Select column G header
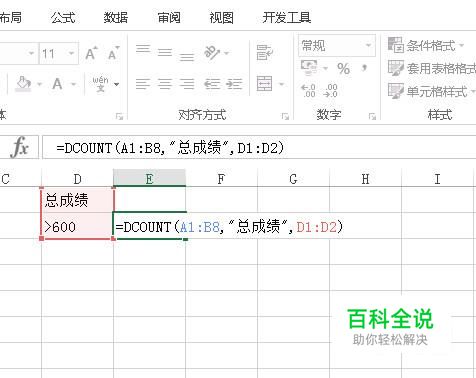The height and width of the screenshot is (378, 476). tap(293, 179)
